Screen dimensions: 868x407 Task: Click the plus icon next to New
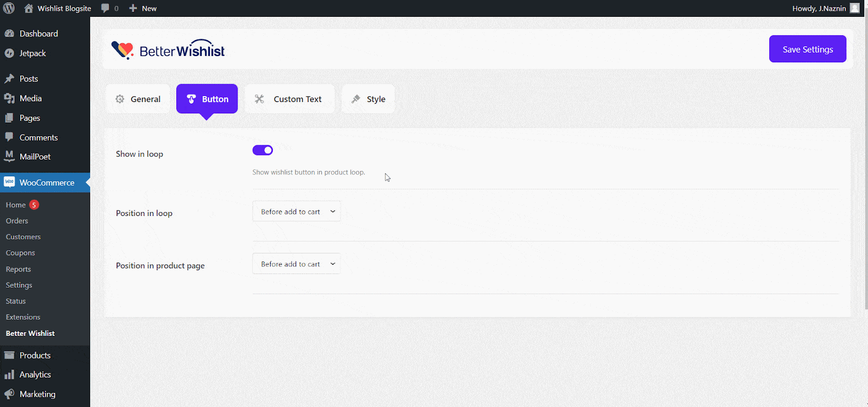click(133, 8)
